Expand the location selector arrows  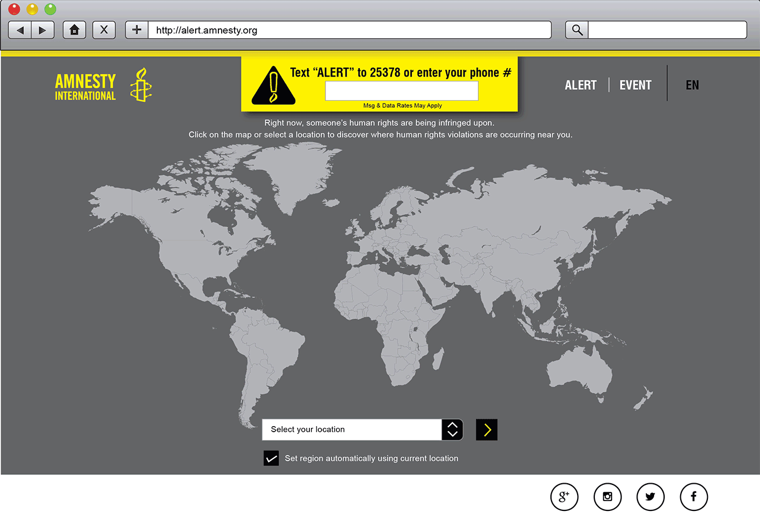[452, 429]
